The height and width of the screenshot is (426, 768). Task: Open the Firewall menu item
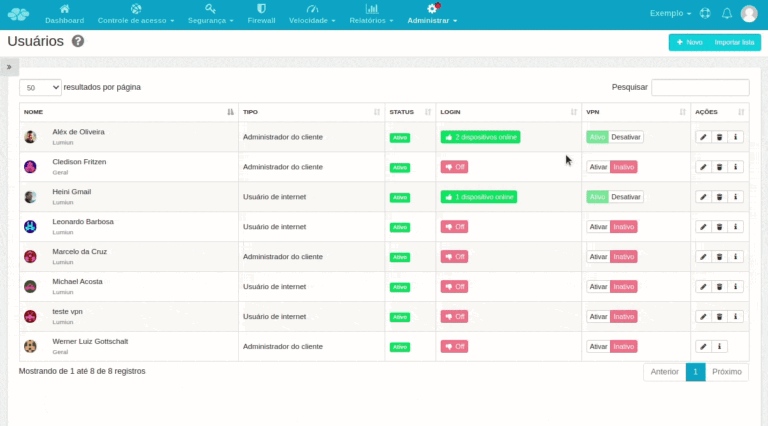[x=261, y=14]
